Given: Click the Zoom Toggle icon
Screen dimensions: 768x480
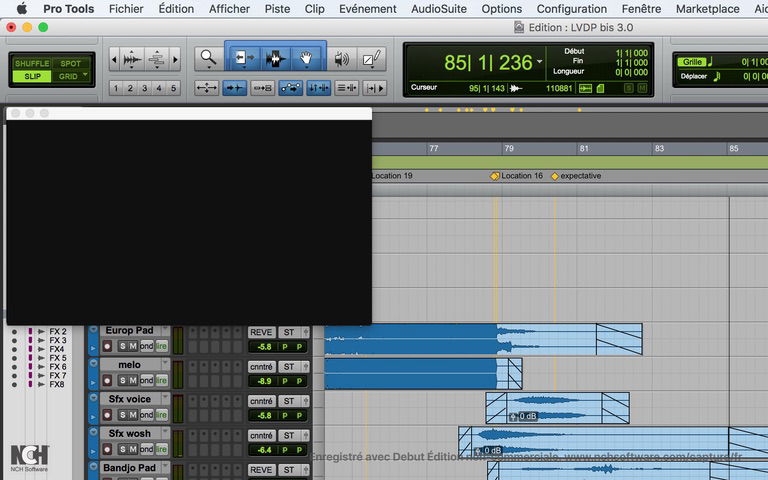Looking at the screenshot, I should 207,88.
